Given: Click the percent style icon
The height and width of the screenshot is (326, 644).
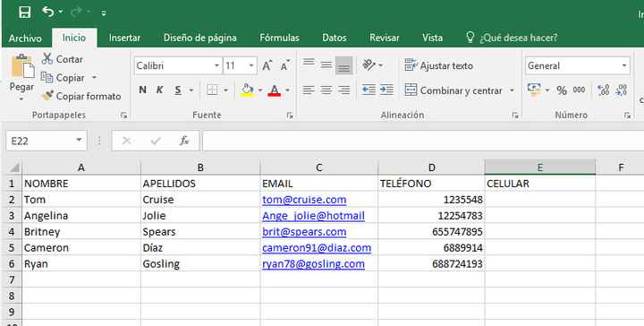Looking at the screenshot, I should tap(562, 90).
